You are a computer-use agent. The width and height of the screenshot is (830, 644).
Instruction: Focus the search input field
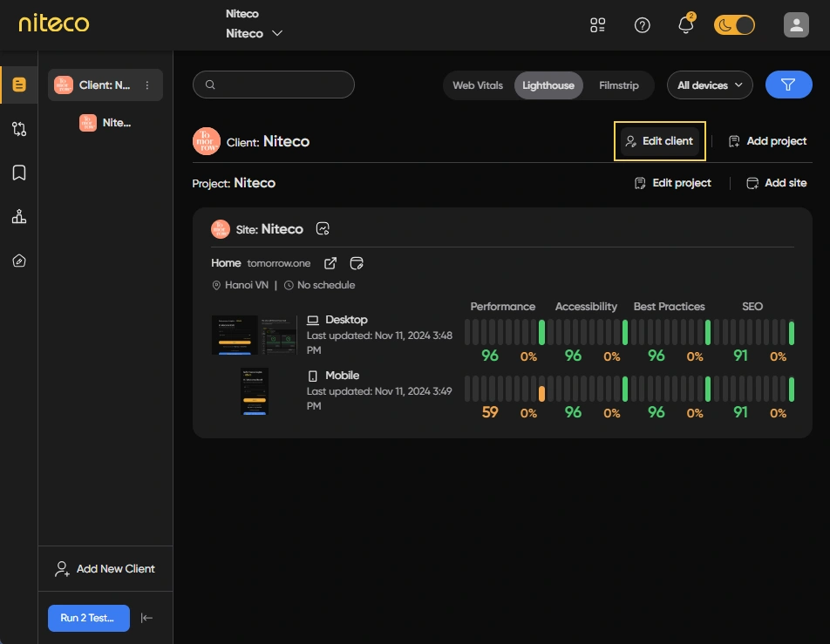(x=274, y=85)
